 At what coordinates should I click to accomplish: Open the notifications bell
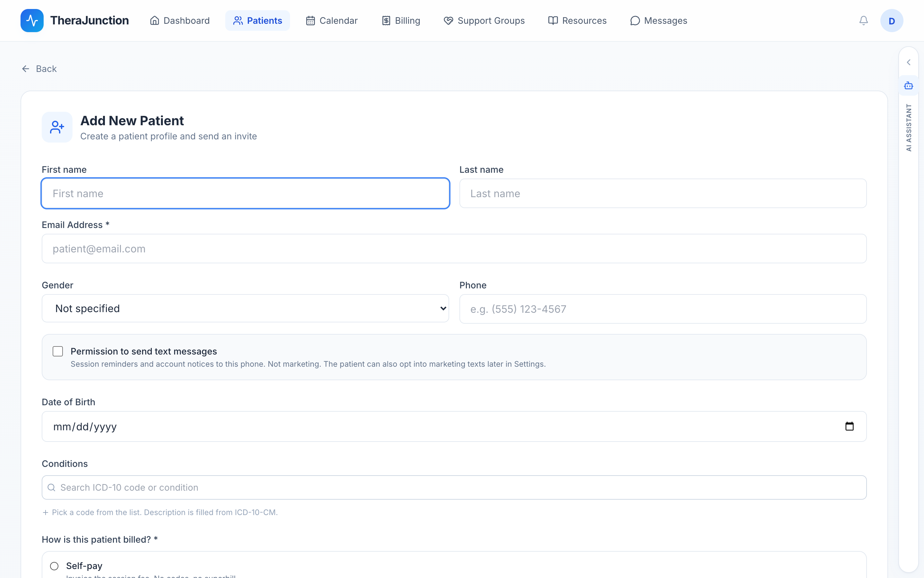(863, 21)
